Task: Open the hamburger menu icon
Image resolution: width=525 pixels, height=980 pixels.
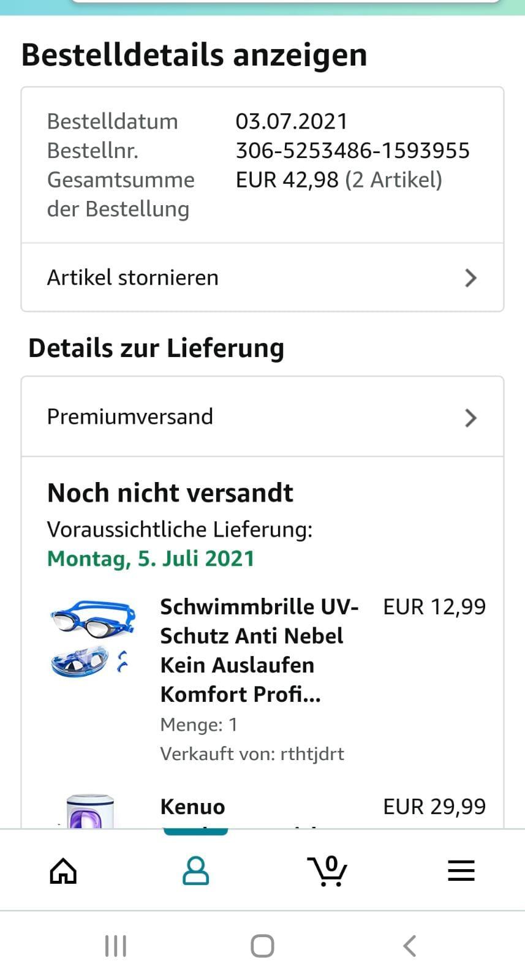Action: [461, 870]
